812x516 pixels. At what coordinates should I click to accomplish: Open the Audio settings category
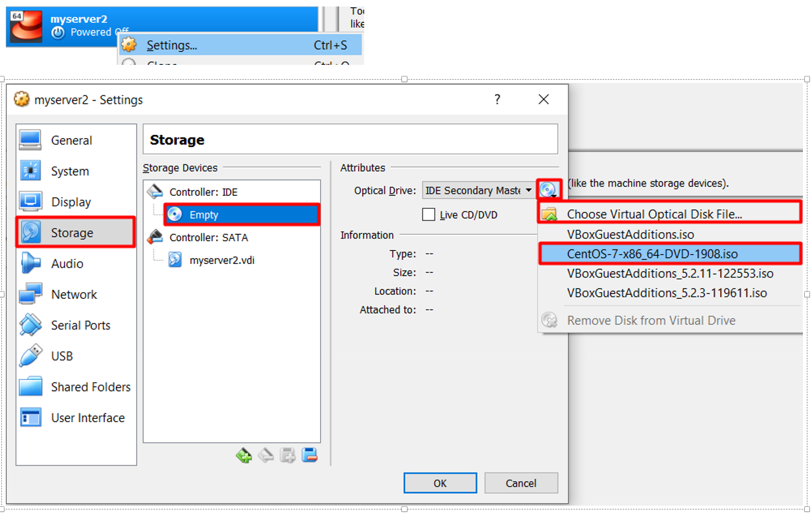(x=76, y=264)
